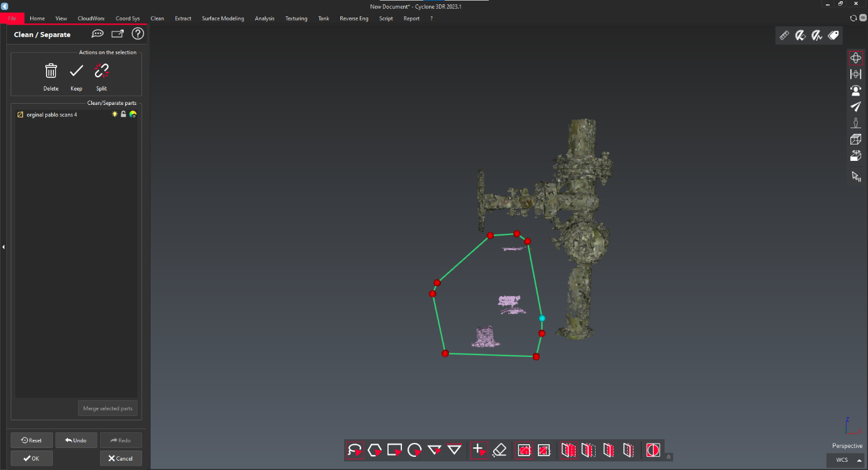Click the Reset button

[x=31, y=440]
